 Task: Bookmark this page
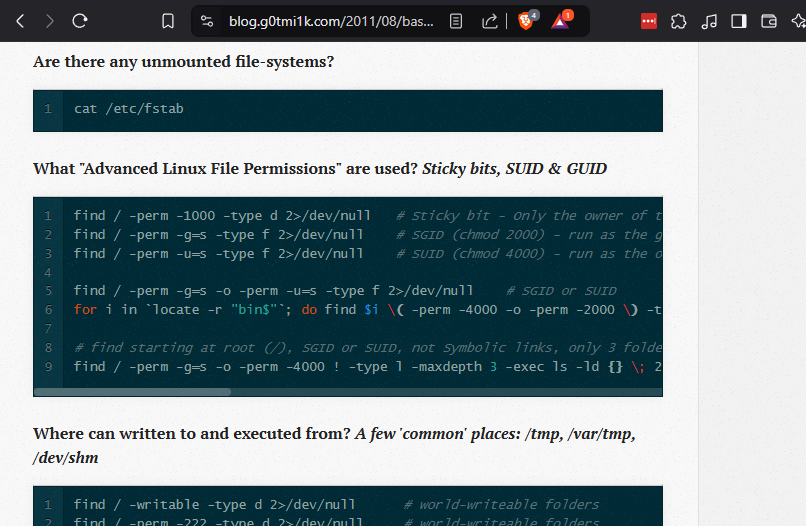click(168, 21)
